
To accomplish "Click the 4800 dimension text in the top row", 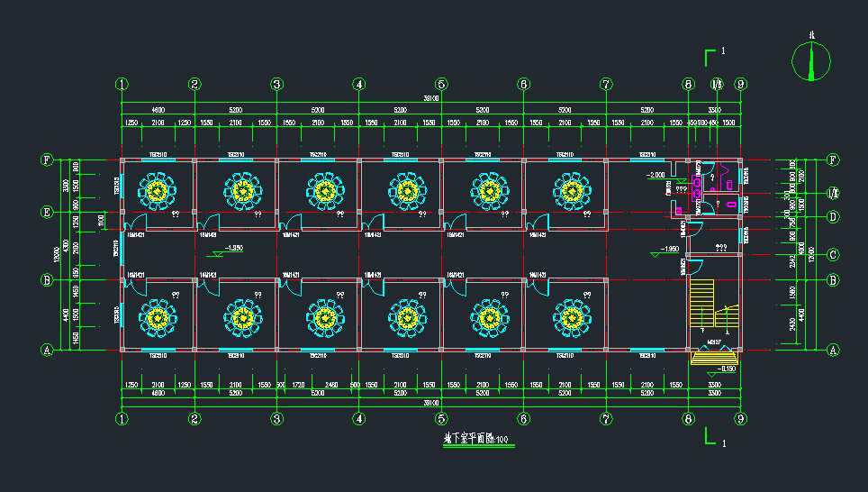I will coord(158,110).
